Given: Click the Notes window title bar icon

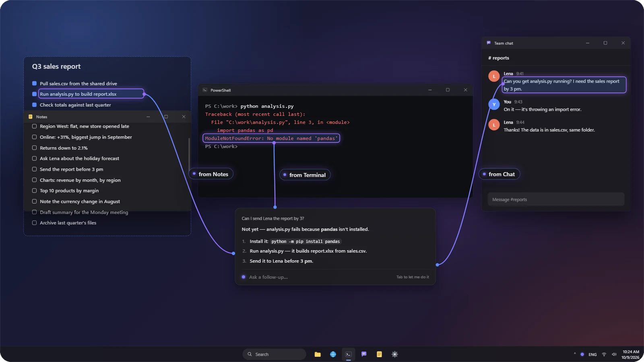Looking at the screenshot, I should point(31,117).
